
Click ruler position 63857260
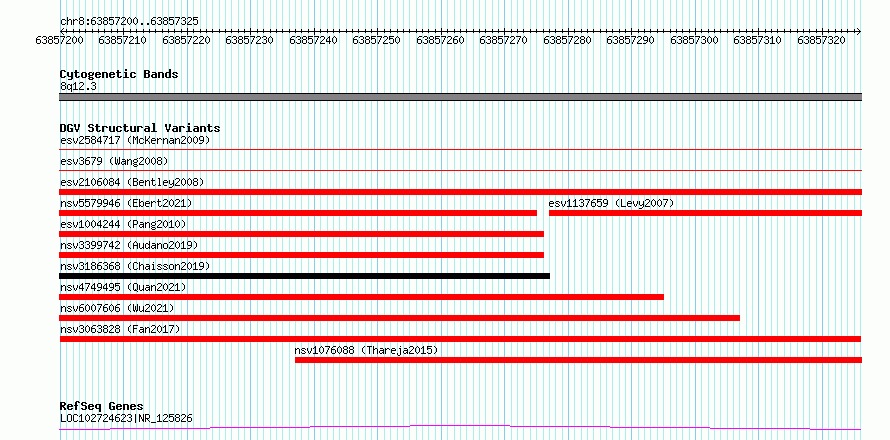(440, 40)
